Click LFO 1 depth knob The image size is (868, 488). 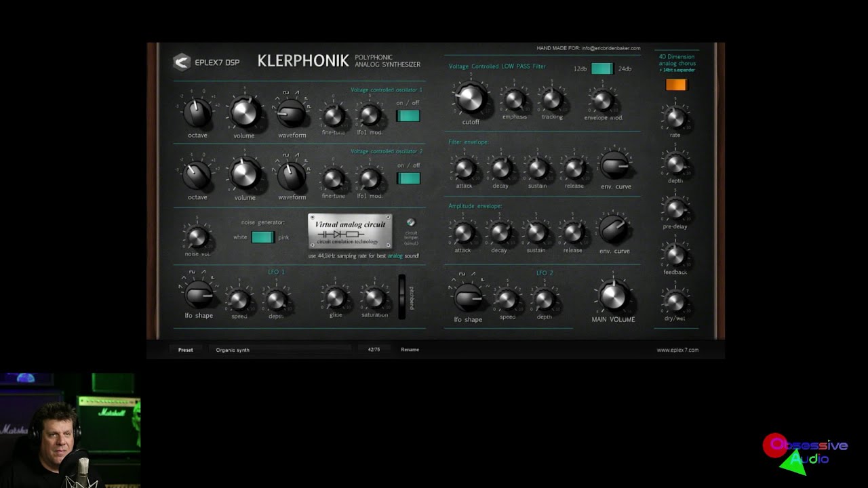coord(276,299)
